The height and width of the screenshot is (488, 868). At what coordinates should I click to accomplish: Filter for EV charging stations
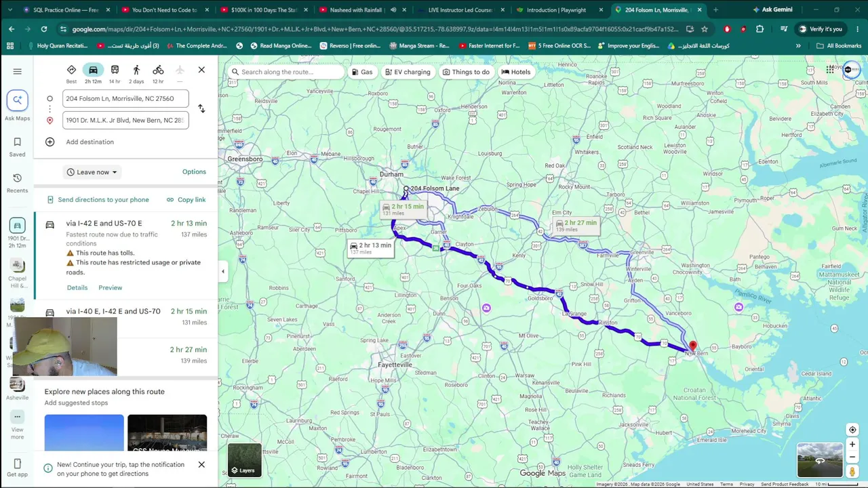pos(408,72)
